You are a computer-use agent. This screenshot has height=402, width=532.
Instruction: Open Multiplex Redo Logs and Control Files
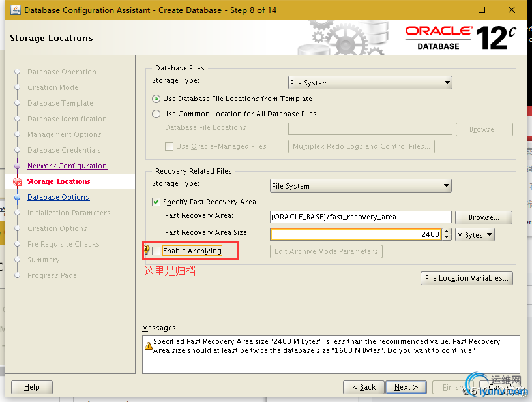[x=361, y=146]
